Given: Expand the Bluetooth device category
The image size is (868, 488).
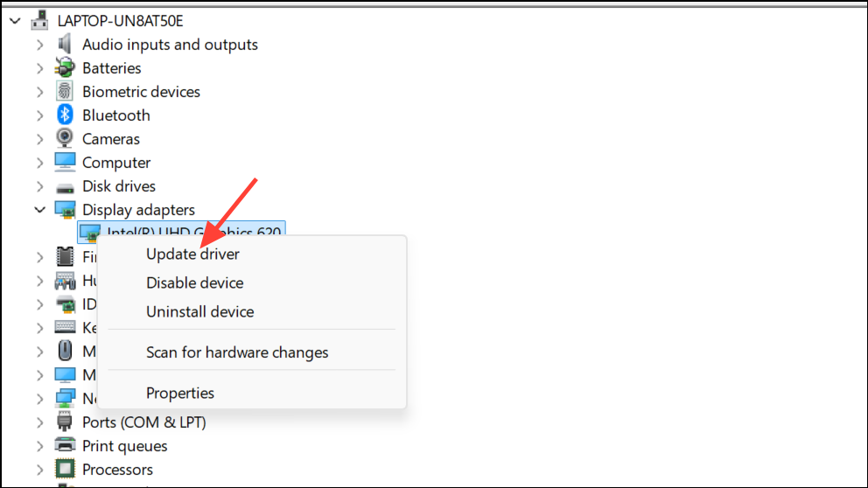Looking at the screenshot, I should click(39, 115).
